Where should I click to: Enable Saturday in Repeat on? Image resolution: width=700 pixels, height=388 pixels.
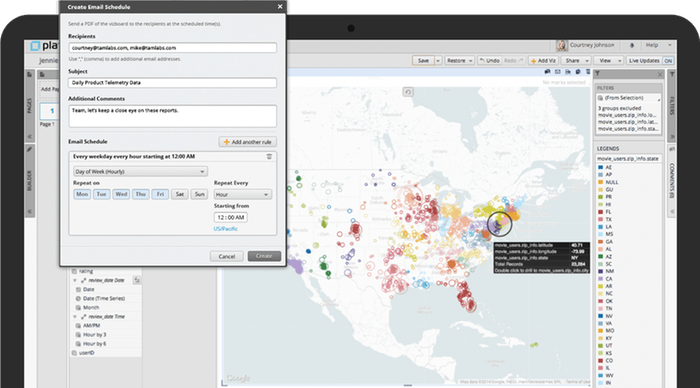[x=180, y=194]
